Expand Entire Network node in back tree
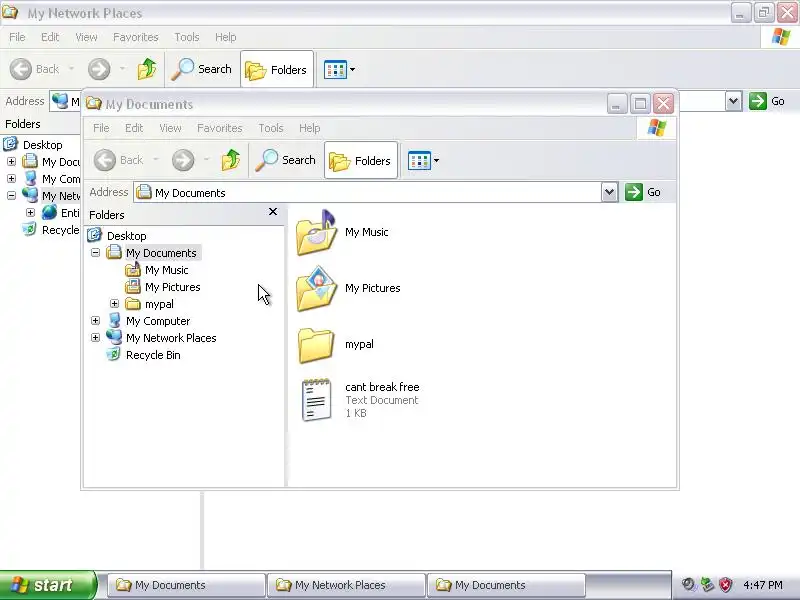Image resolution: width=800 pixels, height=600 pixels. pos(30,212)
